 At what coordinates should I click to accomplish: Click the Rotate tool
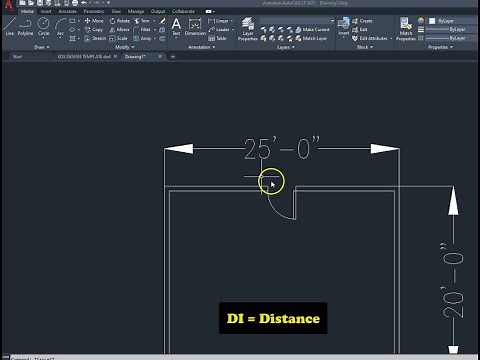point(120,21)
